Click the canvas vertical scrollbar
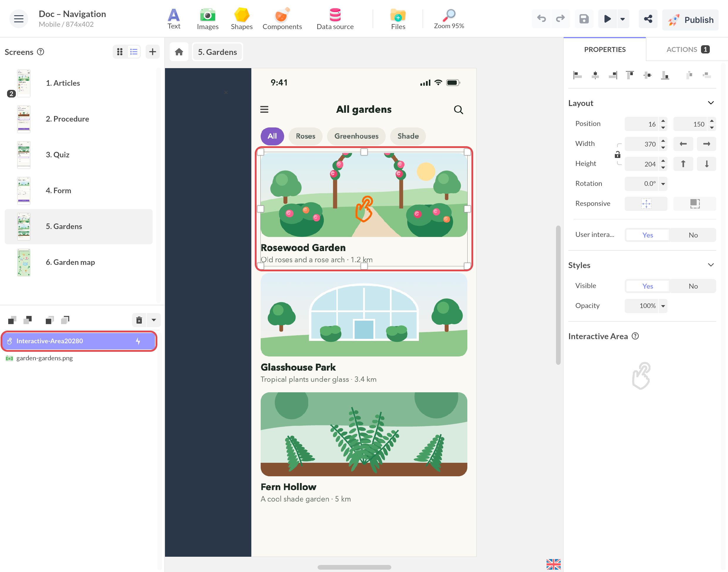Viewport: 728px width, 572px height. tap(558, 295)
